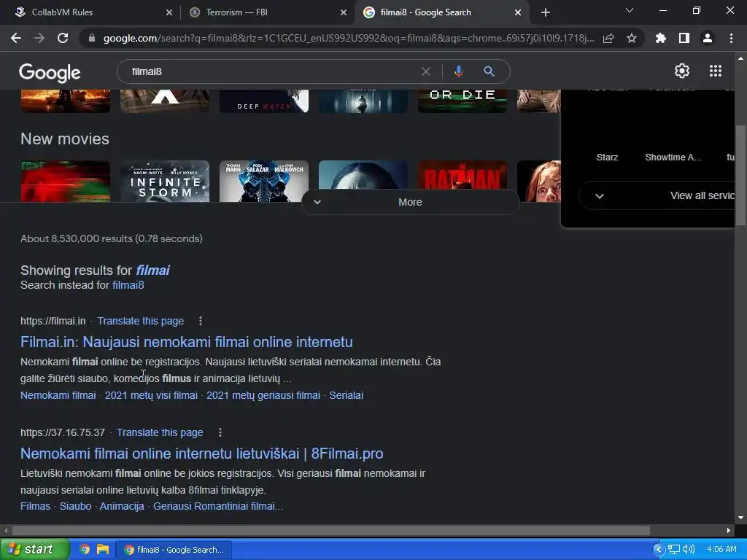Click the horizontal scrollbar thumb
Screen dimensions: 747x560
(330, 531)
